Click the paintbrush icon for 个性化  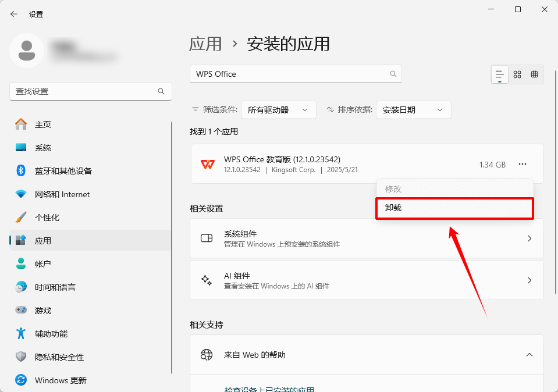[21, 218]
